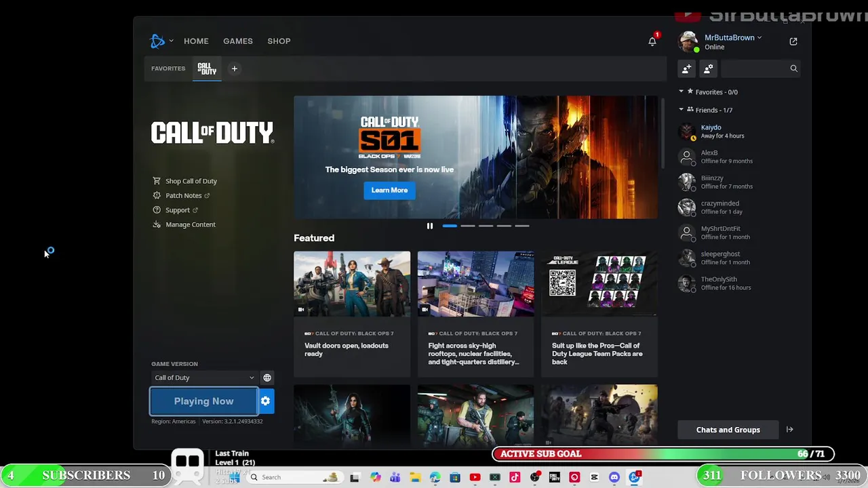Open Battle.net taskbar icon
This screenshot has width=868, height=488.
tap(634, 477)
